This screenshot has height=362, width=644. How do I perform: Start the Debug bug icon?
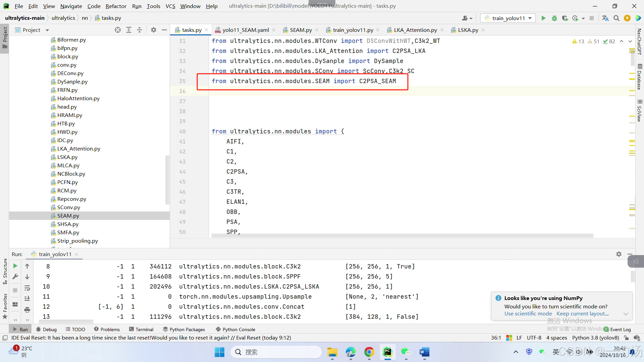click(x=554, y=18)
